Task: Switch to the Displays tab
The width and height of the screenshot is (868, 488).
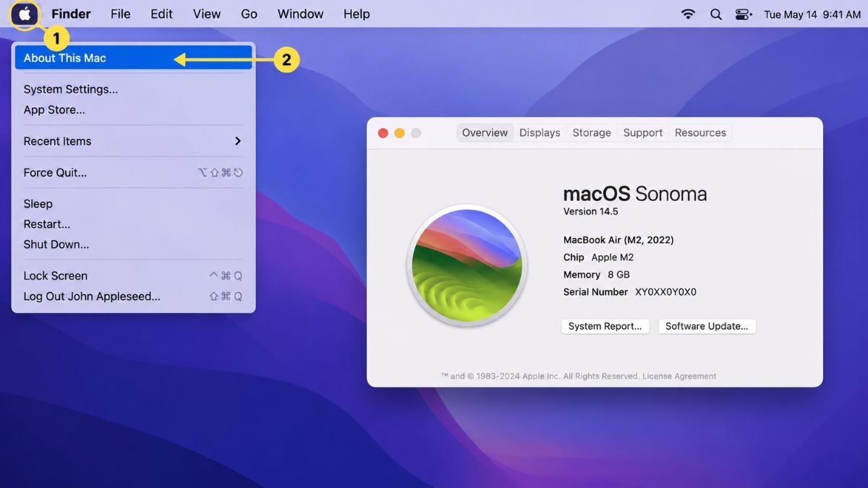Action: [x=540, y=133]
